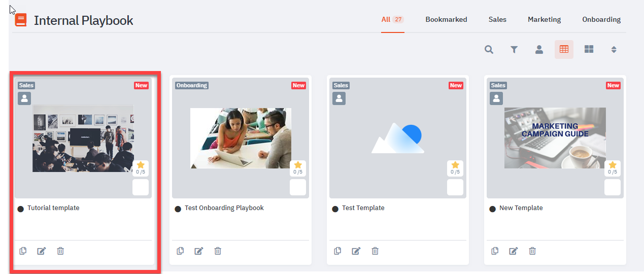Viewport: 644px width, 274px height.
Task: Click the status dot beside Test Template
Action: click(x=335, y=209)
